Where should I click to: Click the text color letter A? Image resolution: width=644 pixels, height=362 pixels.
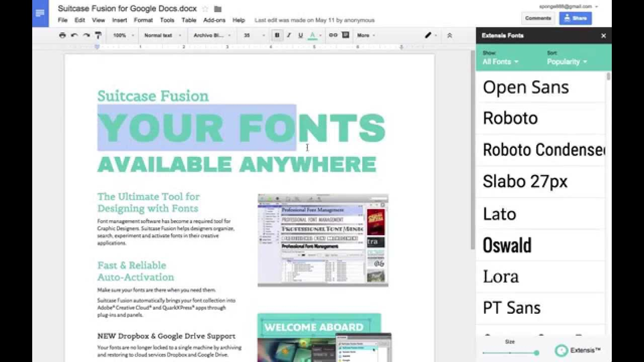point(312,35)
